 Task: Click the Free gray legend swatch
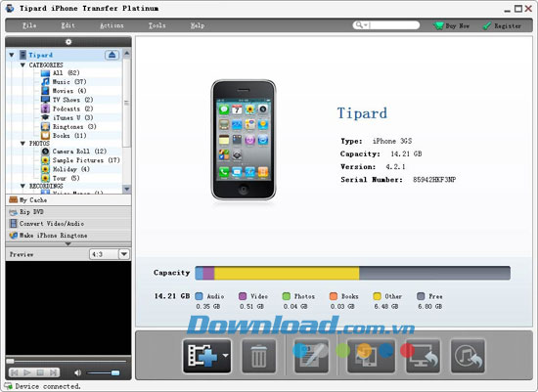click(421, 296)
